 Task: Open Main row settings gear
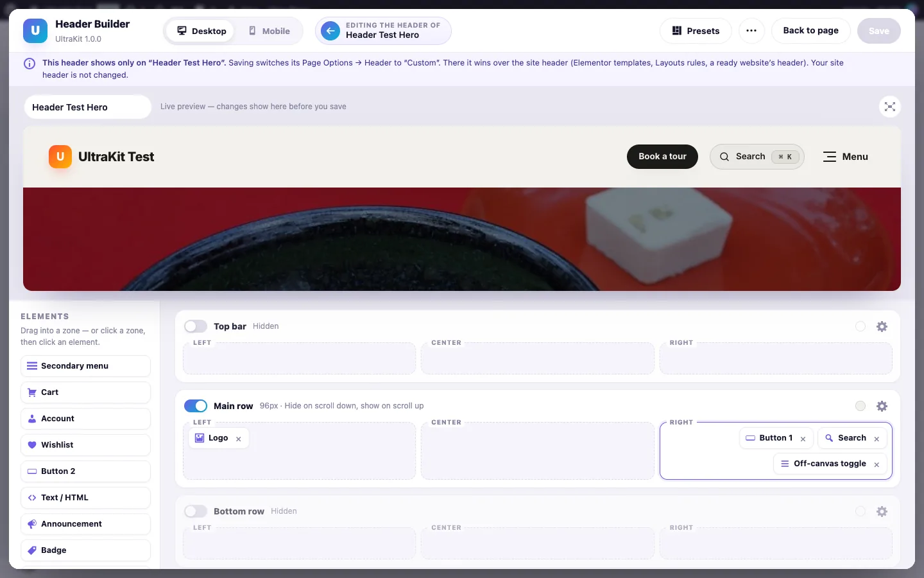(882, 406)
